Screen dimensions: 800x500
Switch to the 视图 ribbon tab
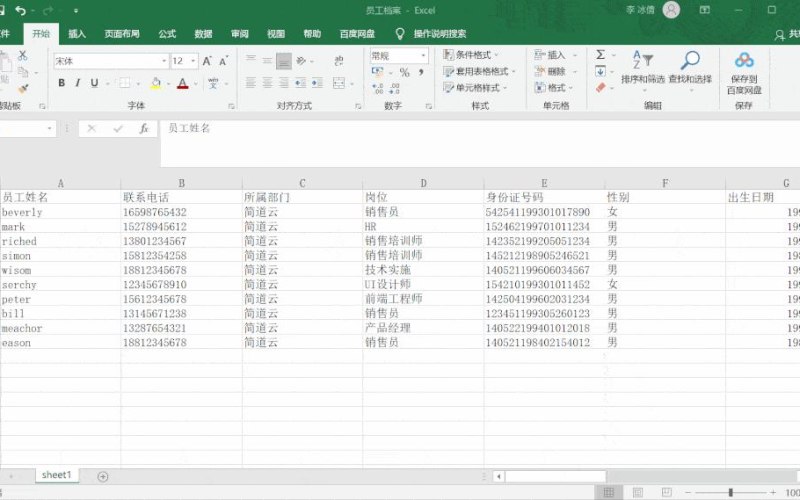point(276,34)
